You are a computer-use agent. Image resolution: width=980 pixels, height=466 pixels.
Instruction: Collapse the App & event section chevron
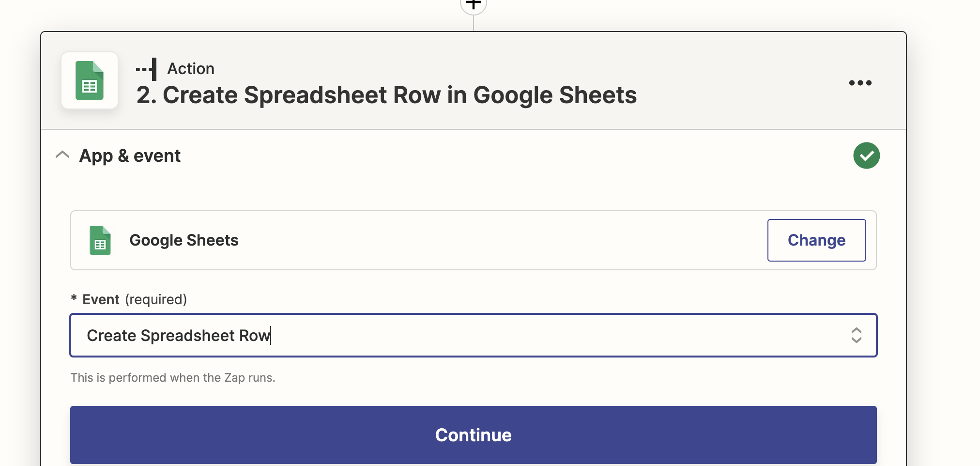62,155
